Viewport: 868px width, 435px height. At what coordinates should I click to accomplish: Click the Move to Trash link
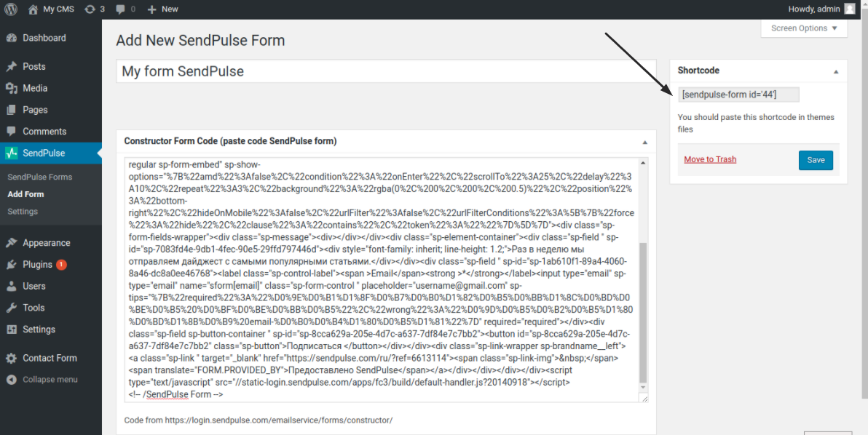click(710, 159)
